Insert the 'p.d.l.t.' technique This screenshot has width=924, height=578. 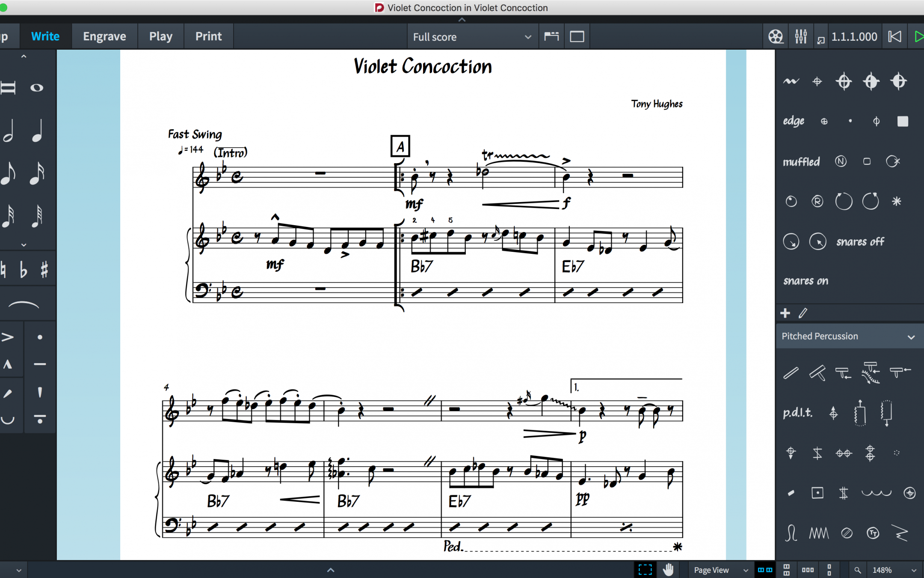797,413
